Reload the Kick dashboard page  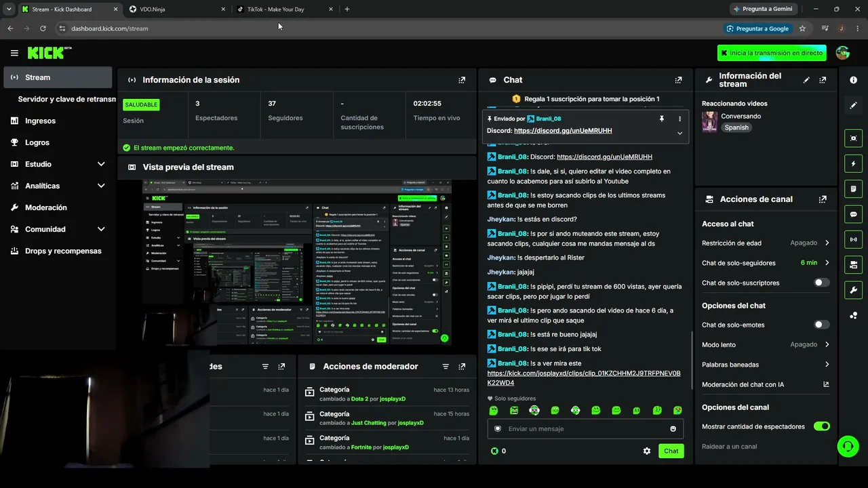pyautogui.click(x=43, y=28)
